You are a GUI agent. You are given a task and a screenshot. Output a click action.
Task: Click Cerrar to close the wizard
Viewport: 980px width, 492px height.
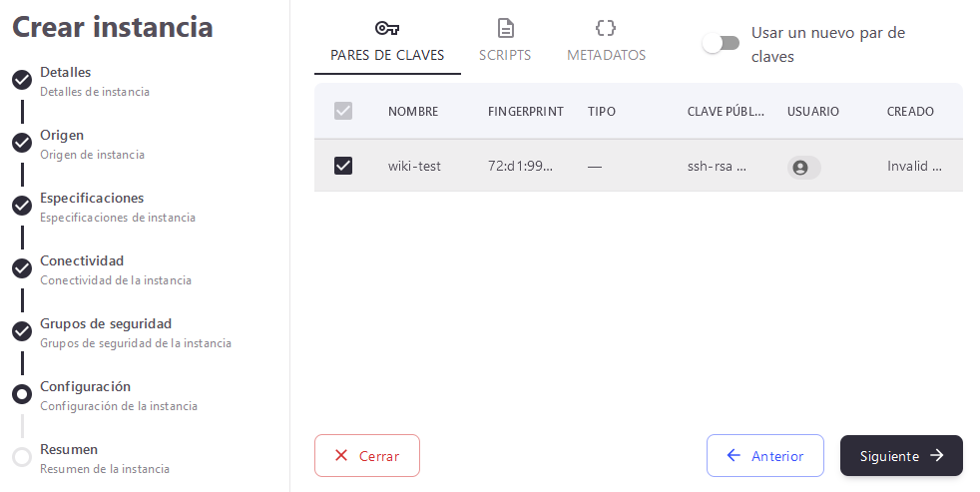coord(366,456)
